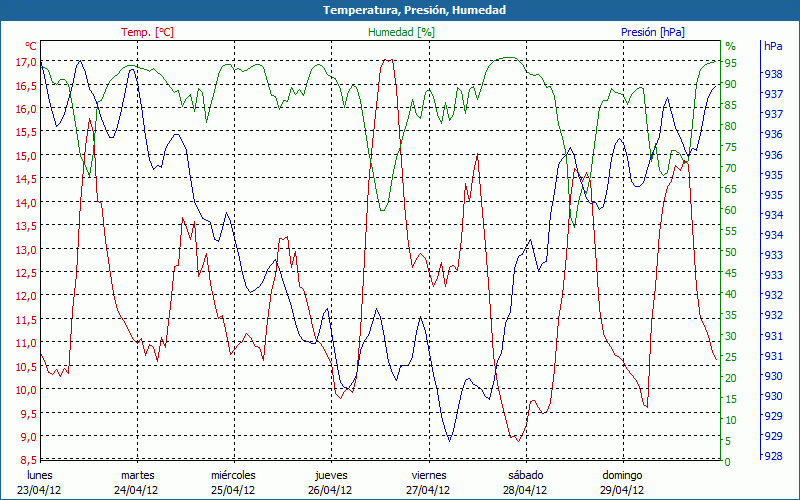Select the lunes 23/04/12 date label
The height and width of the screenshot is (500, 800).
coord(40,482)
